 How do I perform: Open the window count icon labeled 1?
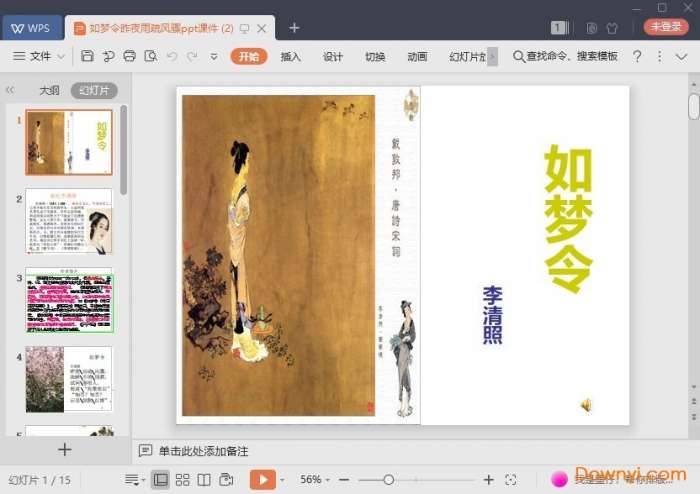click(x=559, y=28)
